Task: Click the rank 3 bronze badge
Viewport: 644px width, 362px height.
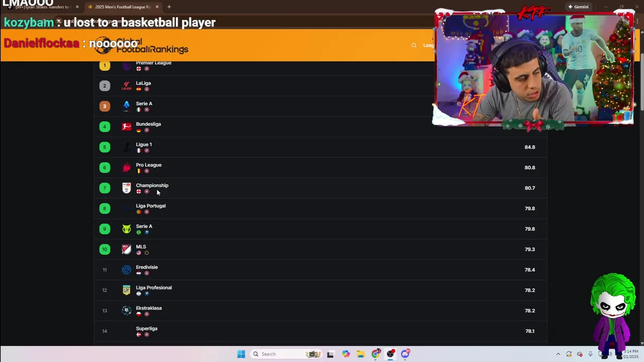Action: (105, 106)
